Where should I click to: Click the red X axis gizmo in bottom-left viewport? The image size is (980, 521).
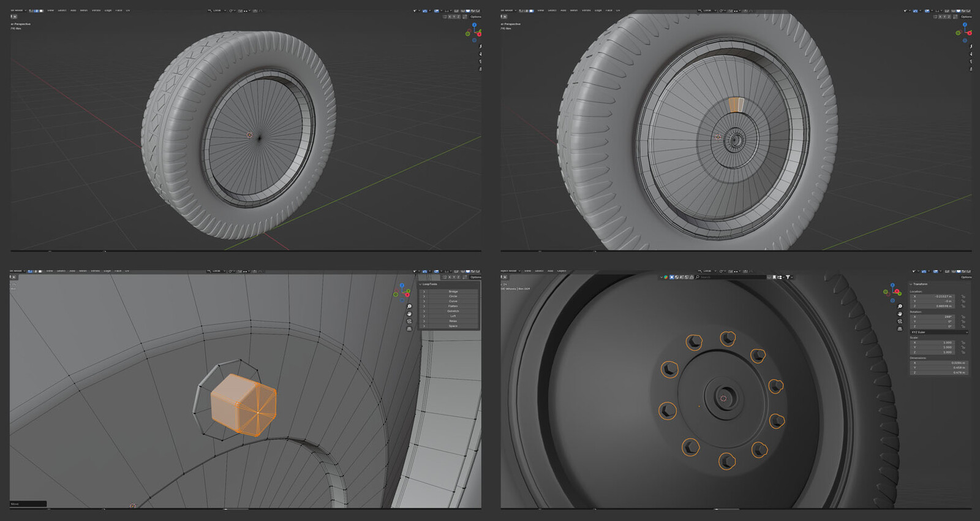coord(407,295)
